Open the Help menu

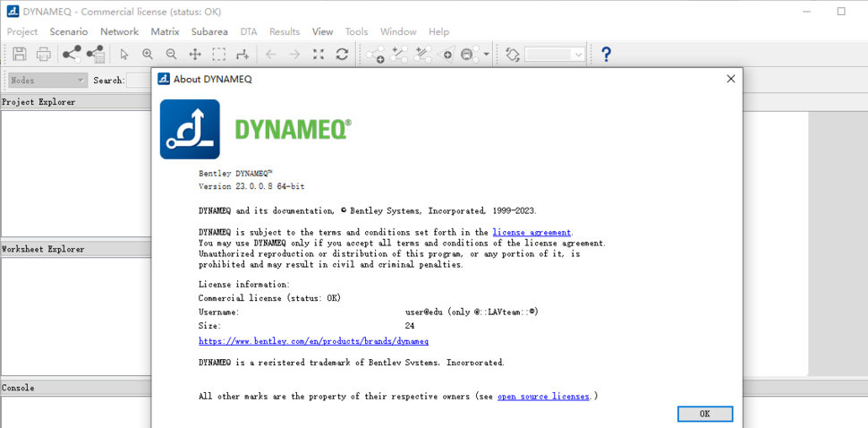(x=439, y=31)
